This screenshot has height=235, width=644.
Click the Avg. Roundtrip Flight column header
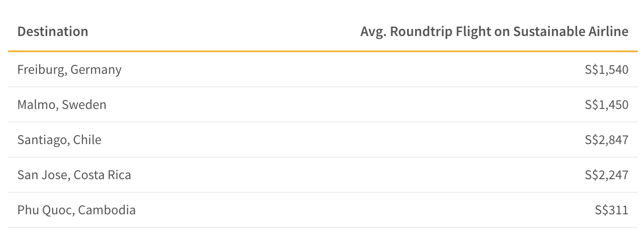[x=494, y=32]
